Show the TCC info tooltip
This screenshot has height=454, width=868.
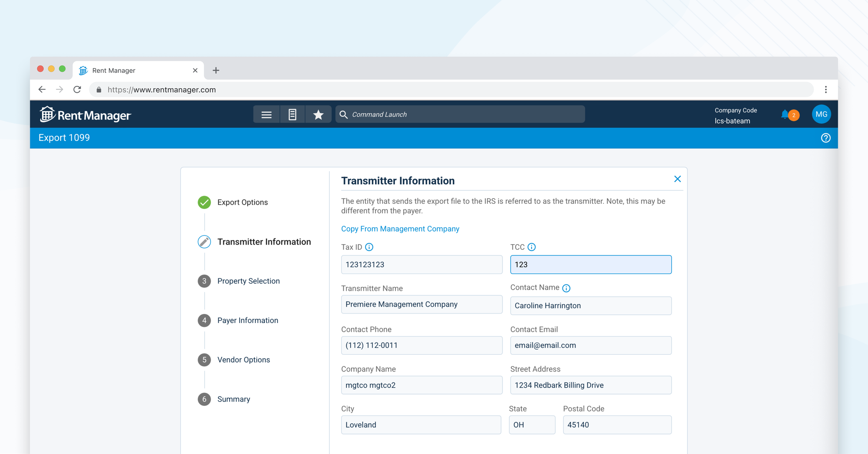pos(532,247)
